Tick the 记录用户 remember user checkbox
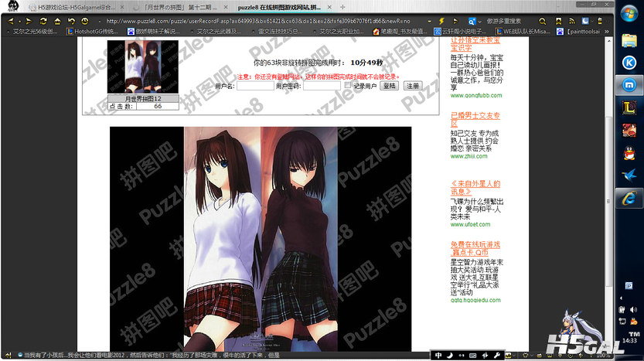This screenshot has width=644, height=361. coord(348,86)
